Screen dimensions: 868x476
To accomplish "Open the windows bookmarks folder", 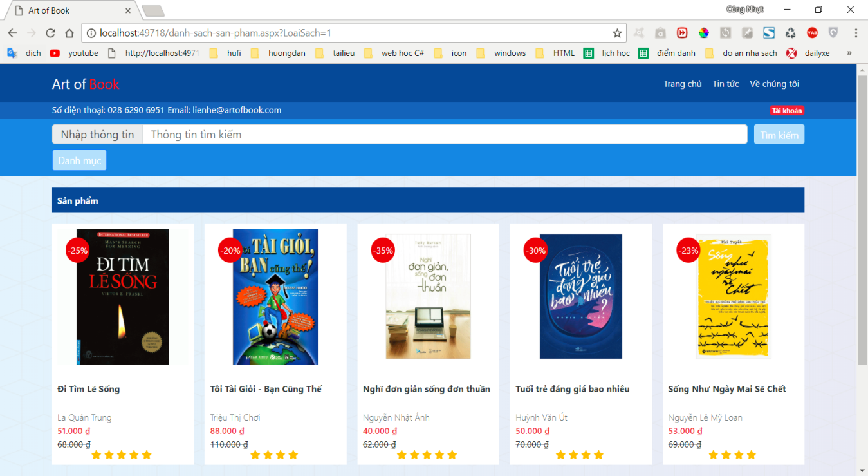I will pyautogui.click(x=501, y=53).
